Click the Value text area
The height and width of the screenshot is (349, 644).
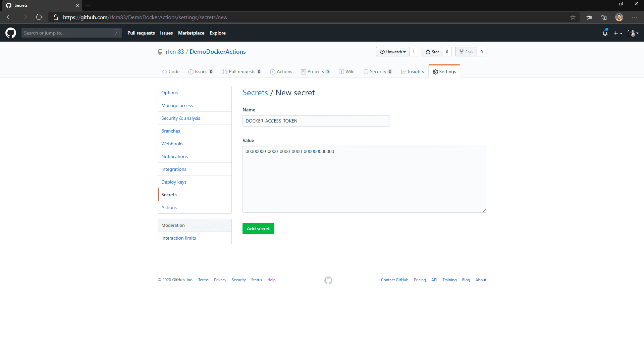pos(364,179)
